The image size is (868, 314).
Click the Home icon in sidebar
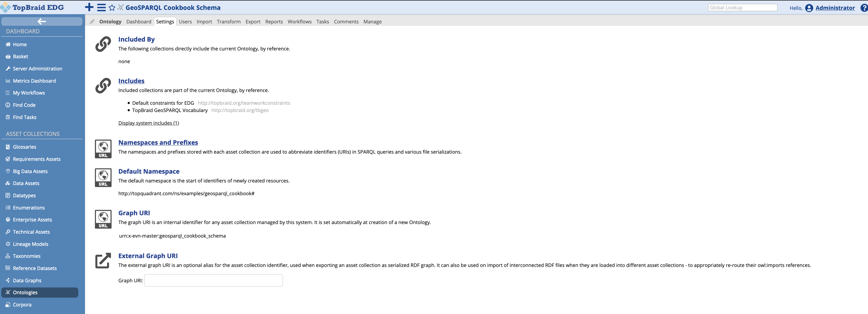[x=8, y=44]
